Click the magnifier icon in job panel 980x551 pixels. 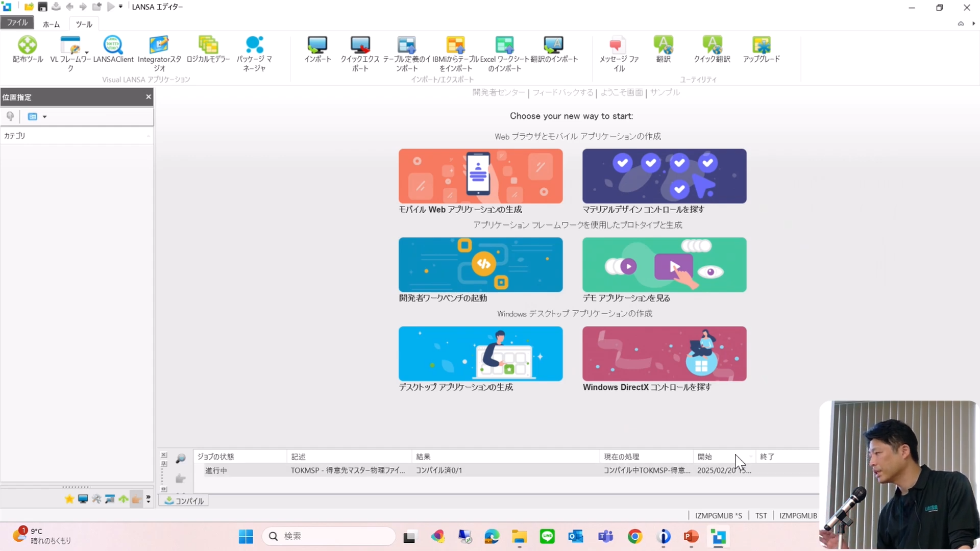(180, 459)
